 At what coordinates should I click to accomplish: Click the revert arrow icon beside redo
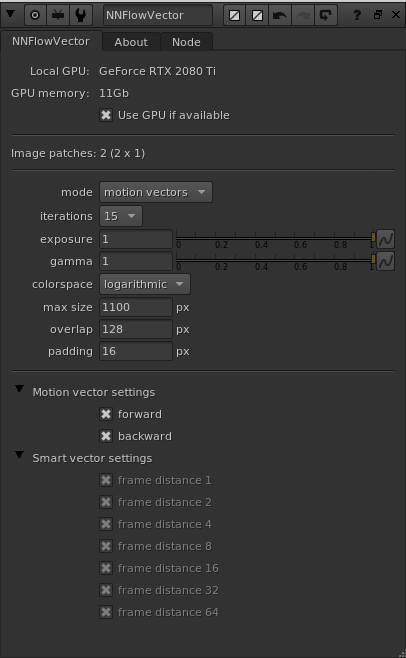(325, 16)
